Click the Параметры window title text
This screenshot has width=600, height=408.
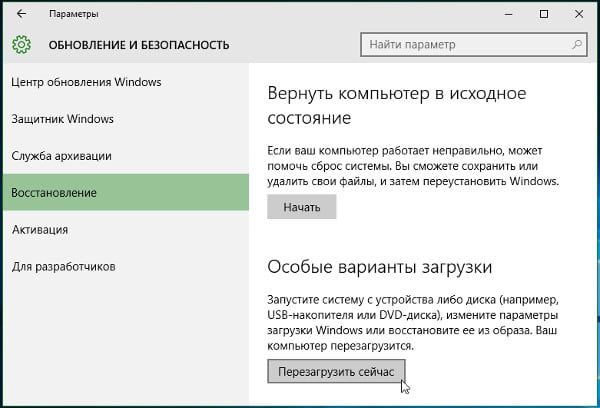74,14
